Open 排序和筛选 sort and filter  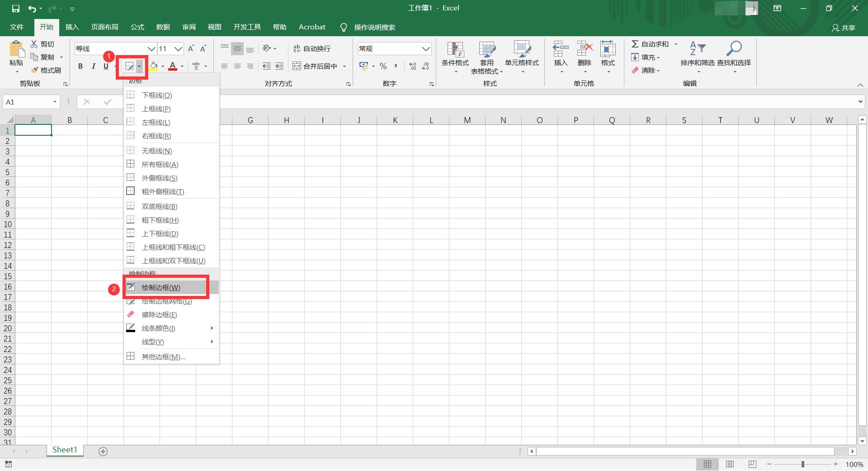(x=698, y=57)
